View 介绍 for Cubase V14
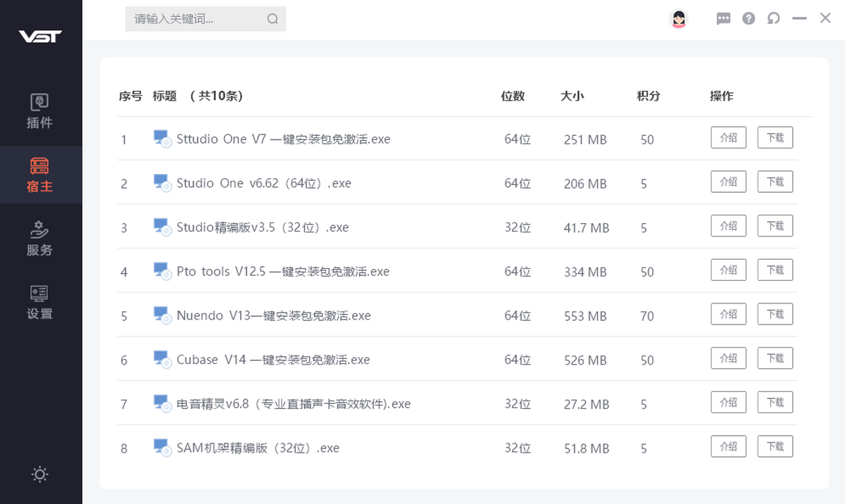Viewport: 845px width, 504px height. (x=728, y=358)
